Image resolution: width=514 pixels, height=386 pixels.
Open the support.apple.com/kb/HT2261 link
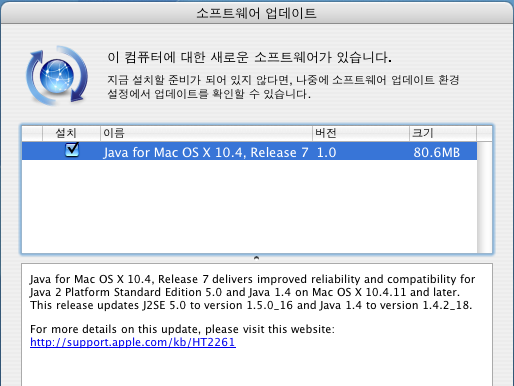(x=133, y=342)
